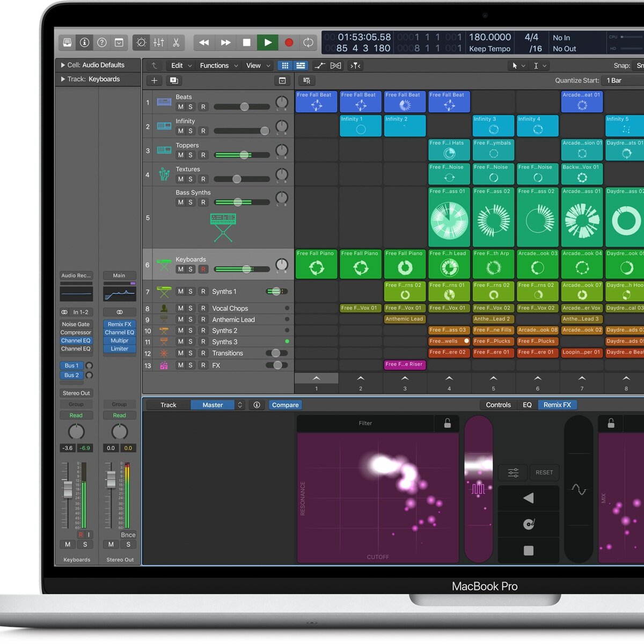Fast forward the playhead
Screen dimensions: 644x644
[225, 42]
